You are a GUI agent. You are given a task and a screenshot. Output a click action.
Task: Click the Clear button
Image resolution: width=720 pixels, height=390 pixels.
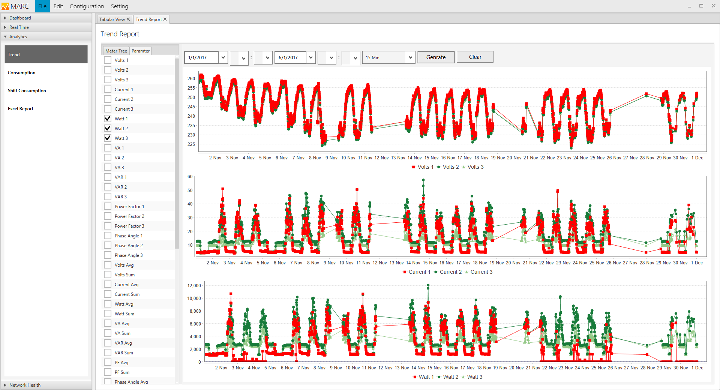click(475, 57)
